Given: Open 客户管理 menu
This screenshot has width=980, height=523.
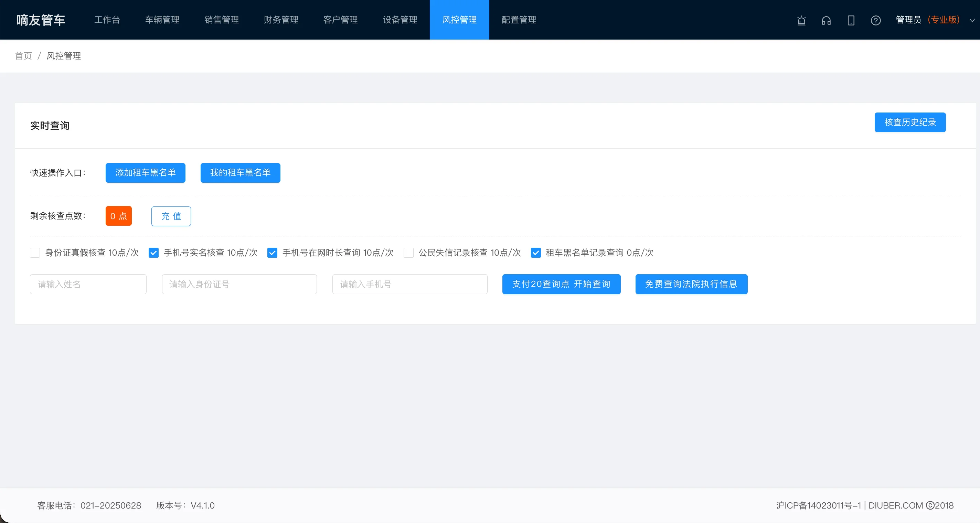Looking at the screenshot, I should pos(341,20).
